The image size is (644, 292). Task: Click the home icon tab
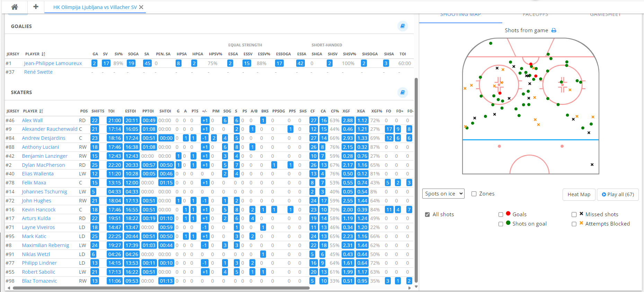15,7
